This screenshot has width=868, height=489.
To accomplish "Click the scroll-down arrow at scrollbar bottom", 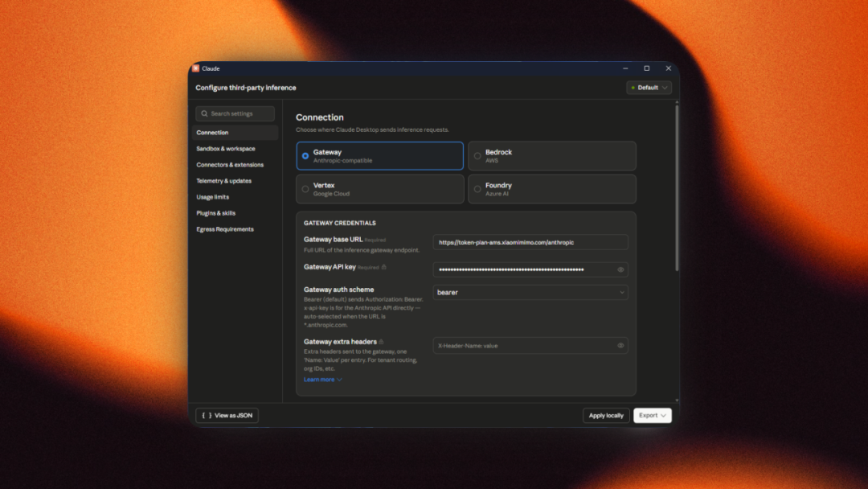I will (x=677, y=400).
